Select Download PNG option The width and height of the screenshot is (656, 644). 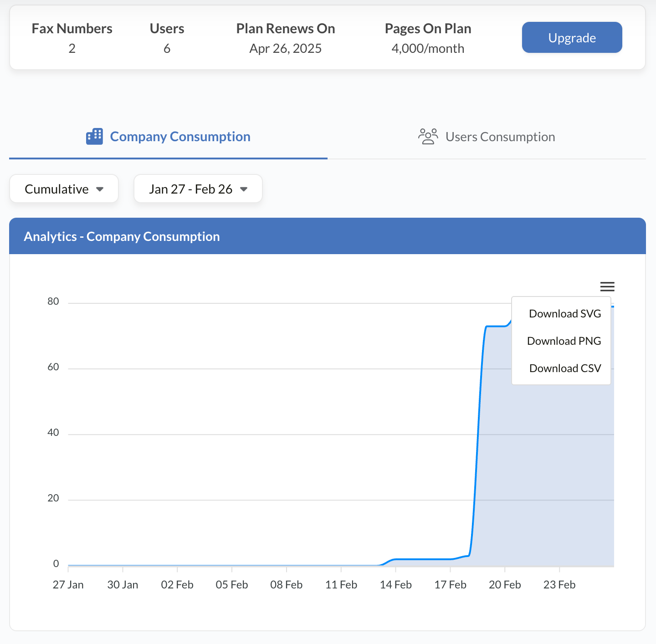[x=564, y=341]
